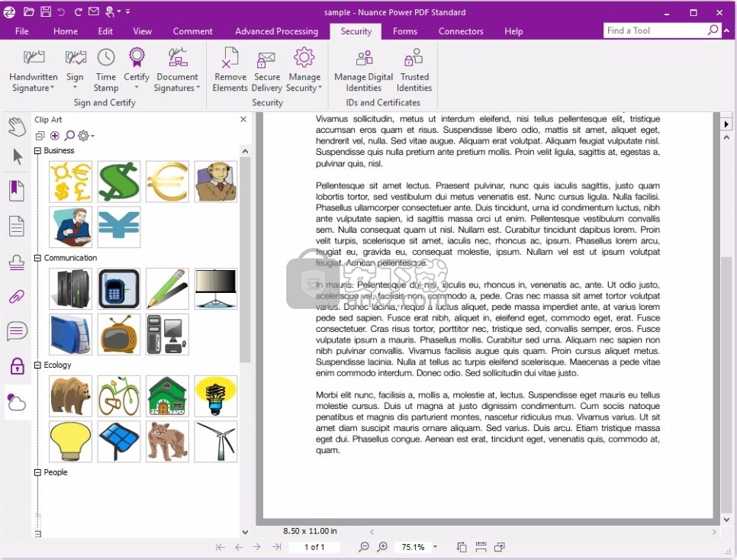Open the Manage Security dropdown
The width and height of the screenshot is (737, 560).
point(320,88)
